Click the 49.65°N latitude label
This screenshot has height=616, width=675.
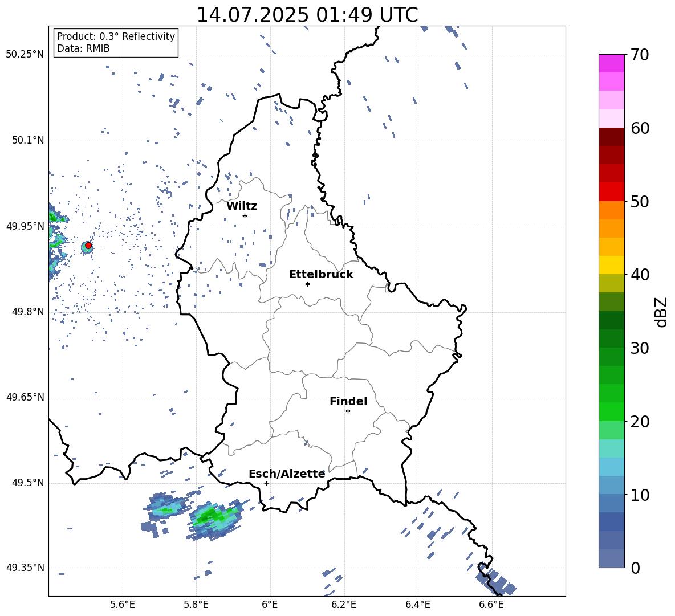[x=25, y=397]
